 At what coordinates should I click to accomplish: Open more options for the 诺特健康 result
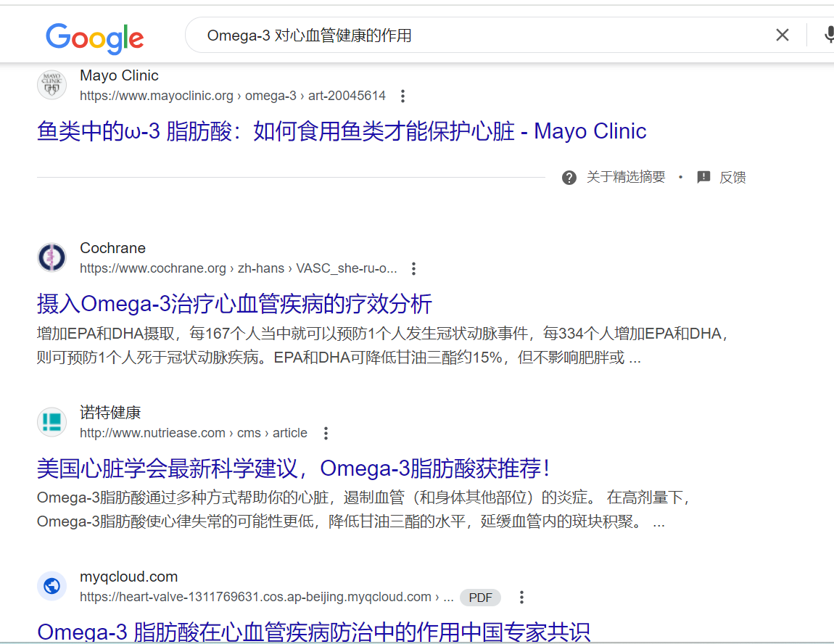click(x=326, y=434)
